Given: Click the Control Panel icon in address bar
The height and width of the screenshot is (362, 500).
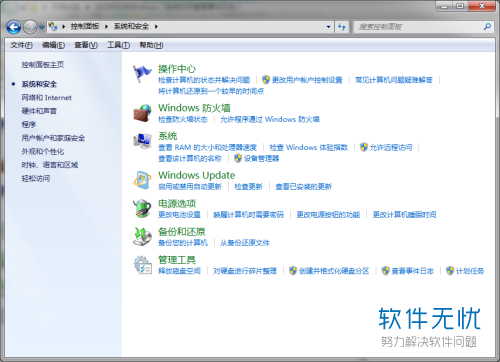Looking at the screenshot, I should [x=53, y=26].
